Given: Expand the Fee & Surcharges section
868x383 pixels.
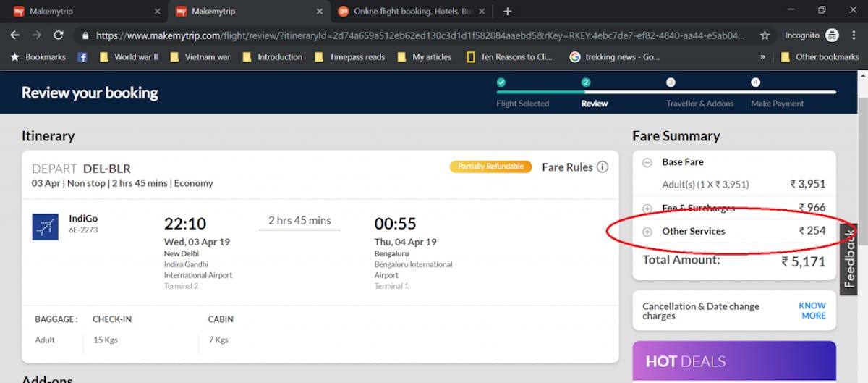Looking at the screenshot, I should [x=647, y=209].
